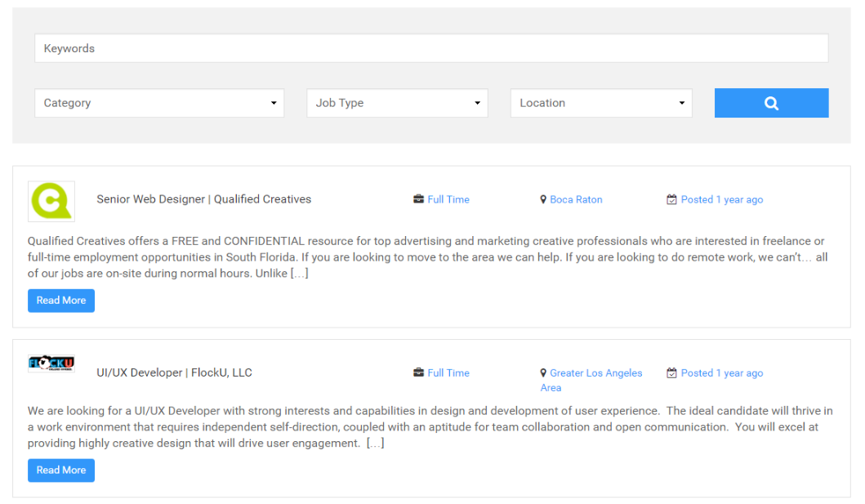Click the pin icon beside Greater Los Angeles Area
This screenshot has height=504, width=865.
pyautogui.click(x=543, y=372)
